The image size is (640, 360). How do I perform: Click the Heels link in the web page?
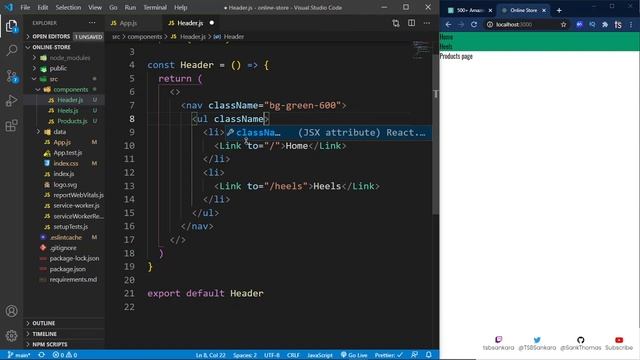pos(446,47)
